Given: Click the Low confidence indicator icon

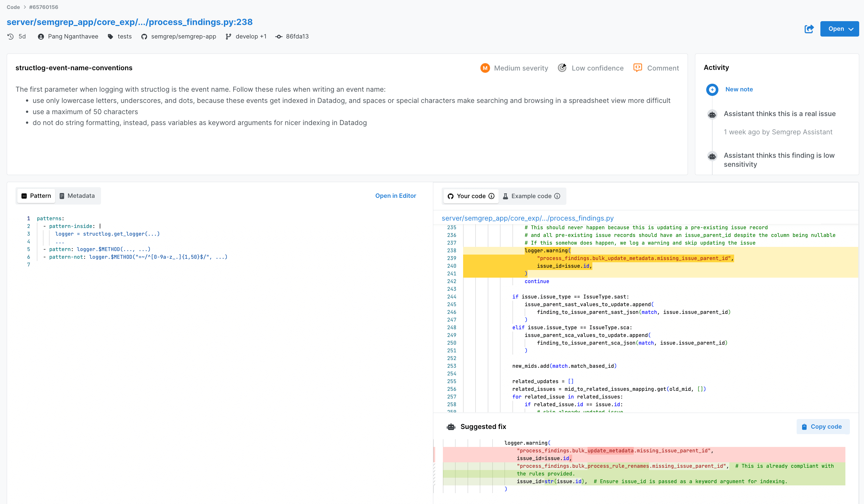Looking at the screenshot, I should pos(562,68).
